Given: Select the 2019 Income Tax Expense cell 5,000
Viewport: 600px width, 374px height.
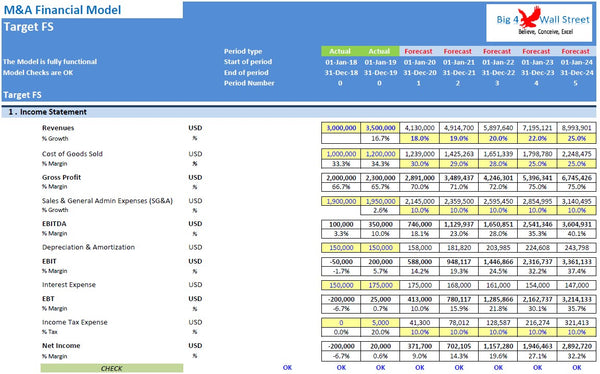Looking at the screenshot, I should pos(380,323).
